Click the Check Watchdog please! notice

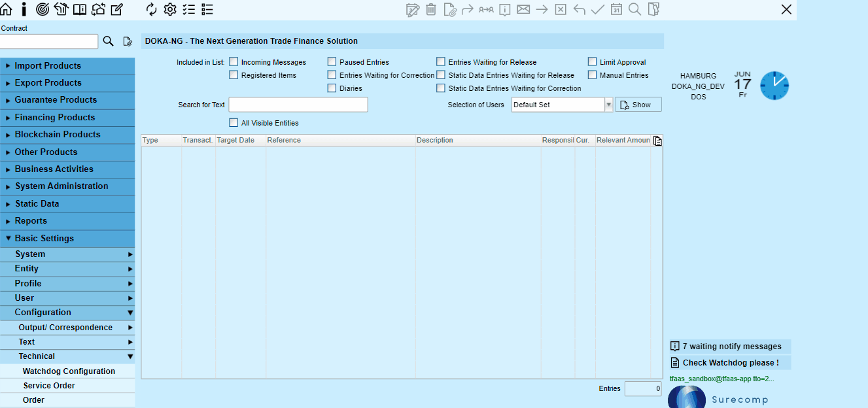point(729,363)
